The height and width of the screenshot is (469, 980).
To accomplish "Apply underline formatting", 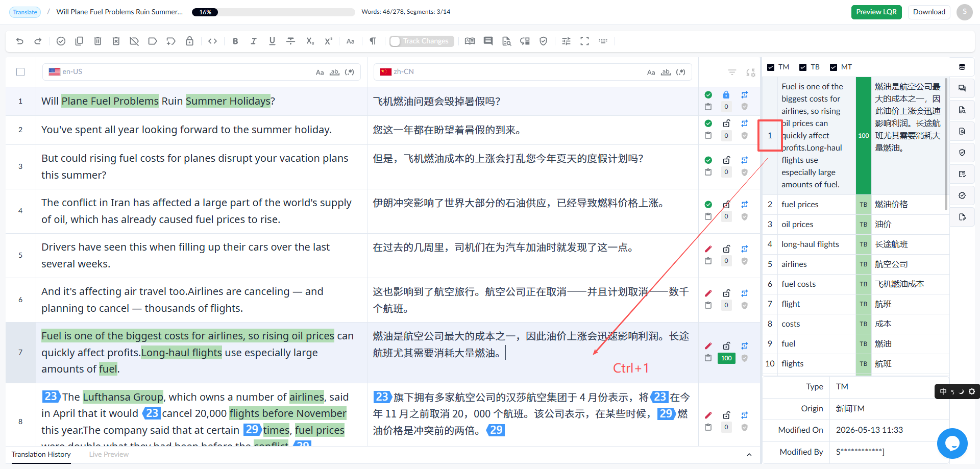I will pos(272,41).
